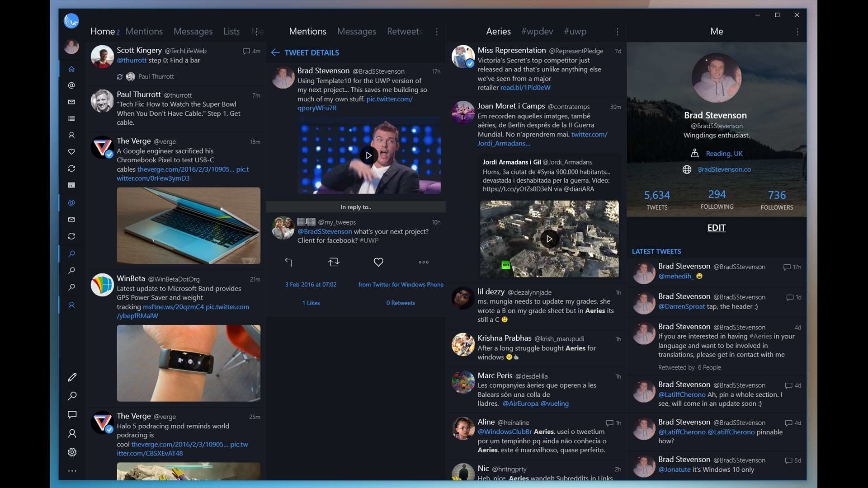Go back using the Tweet Details arrow

click(275, 52)
